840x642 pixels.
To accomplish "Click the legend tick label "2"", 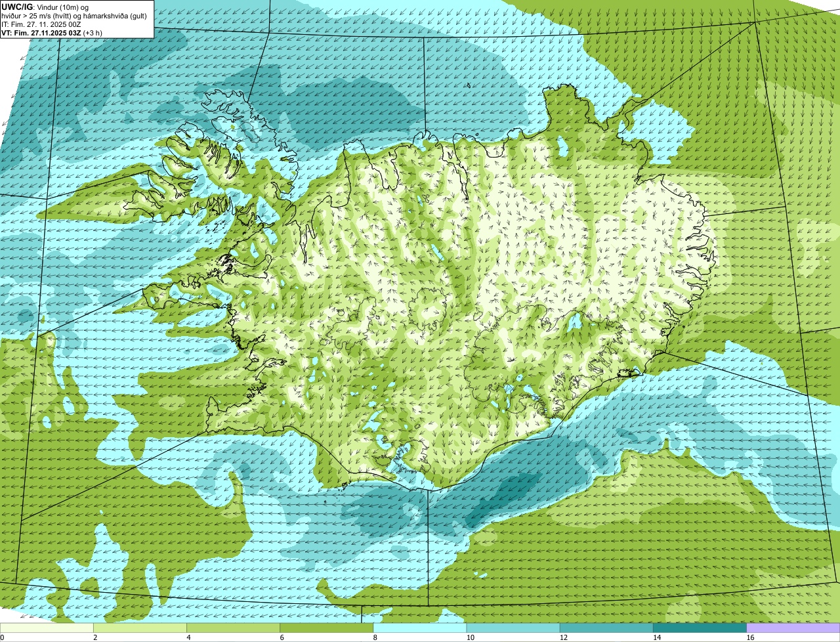I will pyautogui.click(x=96, y=637).
